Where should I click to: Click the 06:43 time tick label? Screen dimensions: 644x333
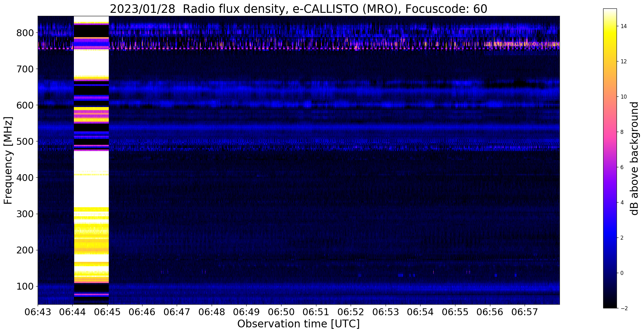click(x=38, y=312)
